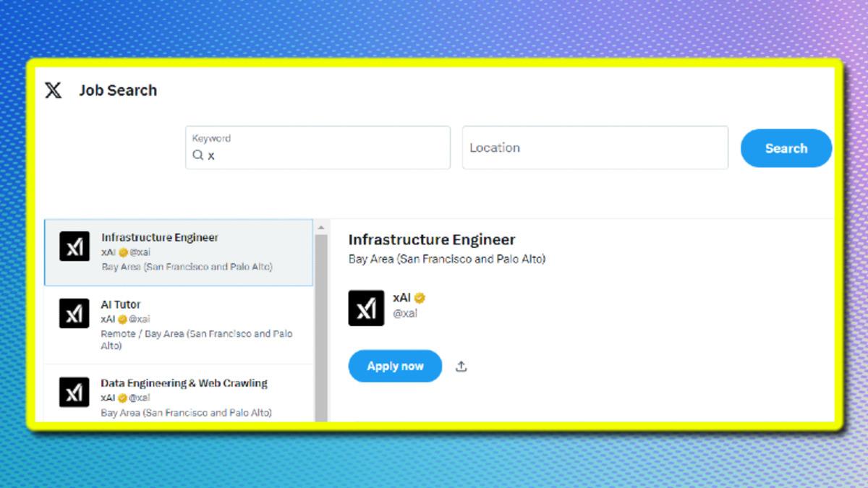Viewport: 868px width, 488px height.
Task: Click xAI logo in Infrastructure Engineer listing
Action: click(75, 247)
